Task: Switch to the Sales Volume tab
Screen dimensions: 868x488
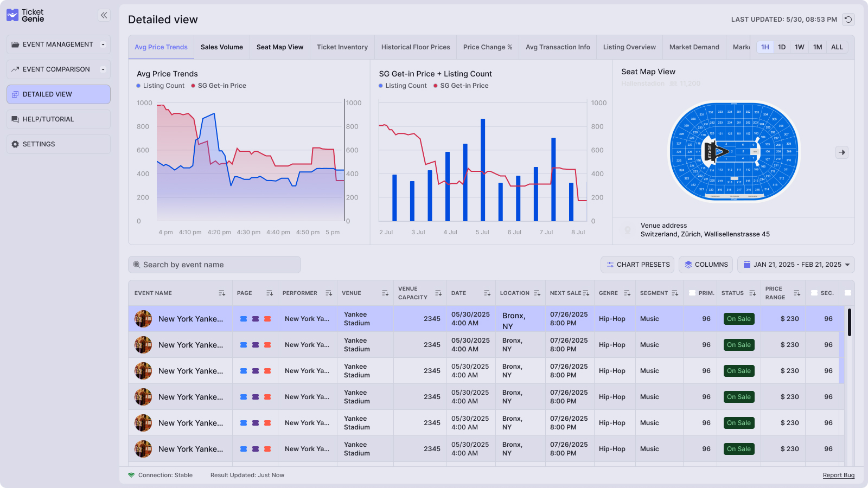Action: pyautogui.click(x=221, y=47)
